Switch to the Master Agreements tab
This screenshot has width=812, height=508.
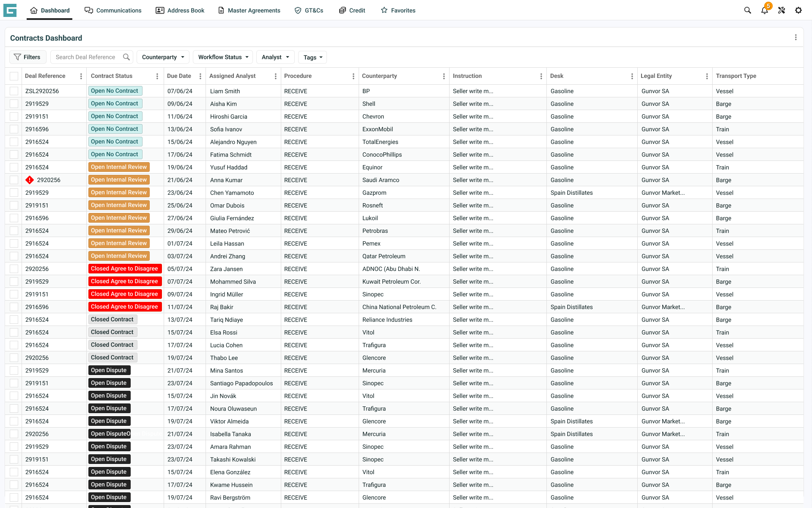[x=249, y=11]
